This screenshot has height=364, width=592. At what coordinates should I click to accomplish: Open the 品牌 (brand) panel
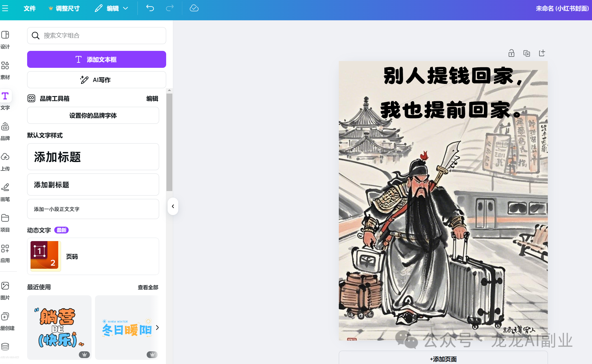(x=5, y=131)
